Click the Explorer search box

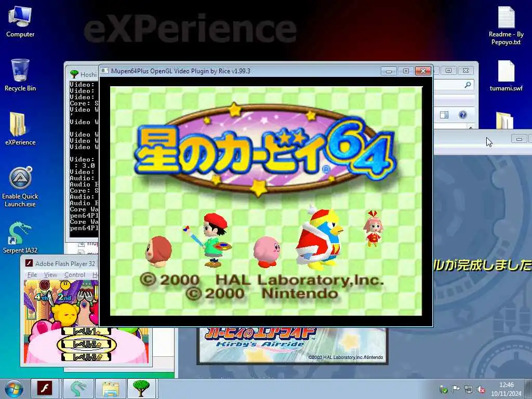[x=454, y=85]
